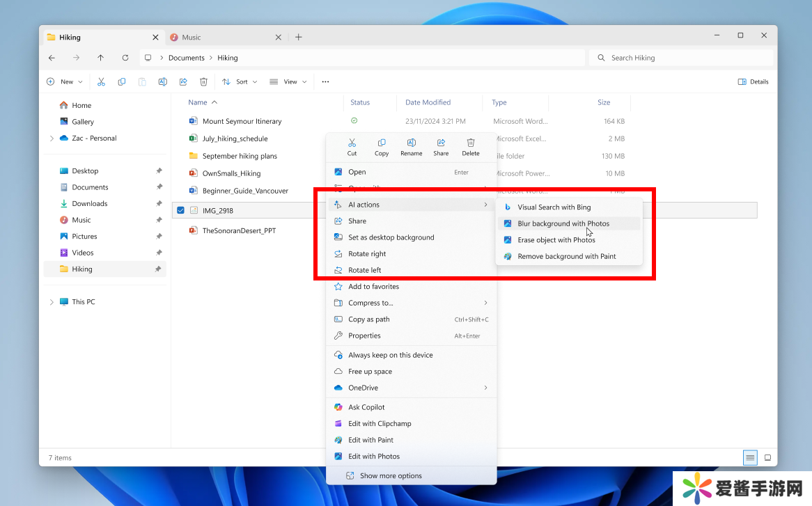Switch to large thumbnails view icon

(767, 457)
